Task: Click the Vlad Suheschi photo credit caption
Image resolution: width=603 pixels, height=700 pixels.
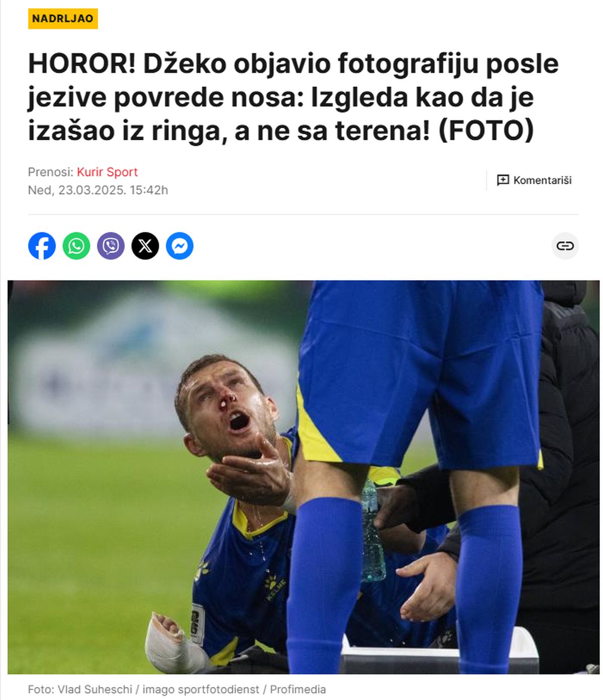Action: pos(177,689)
